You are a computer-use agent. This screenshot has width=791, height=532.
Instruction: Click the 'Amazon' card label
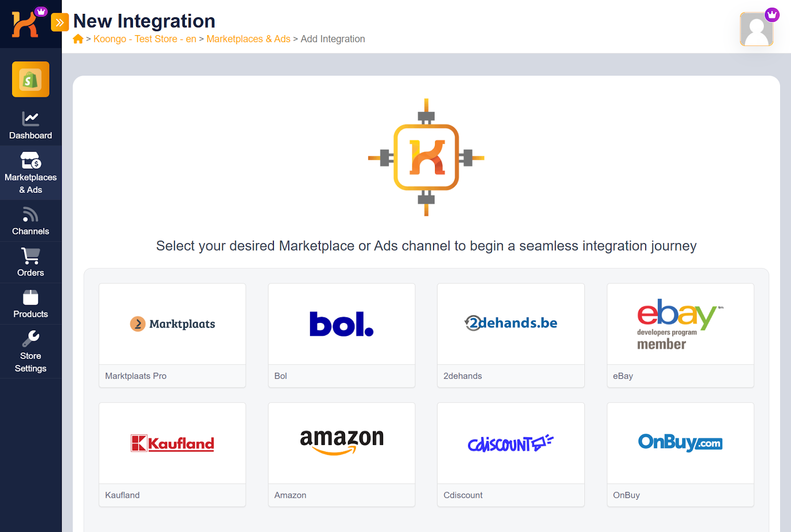(x=290, y=495)
